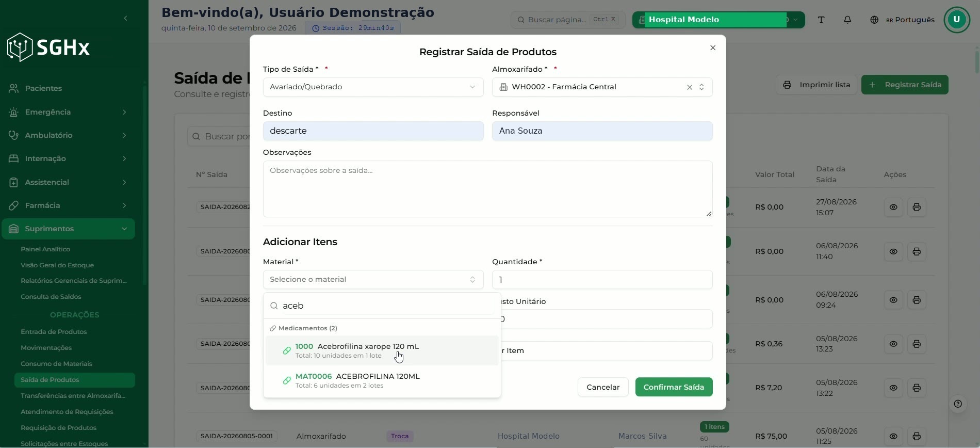This screenshot has height=448, width=980.
Task: Open the Selecione o material combo box
Action: [373, 279]
